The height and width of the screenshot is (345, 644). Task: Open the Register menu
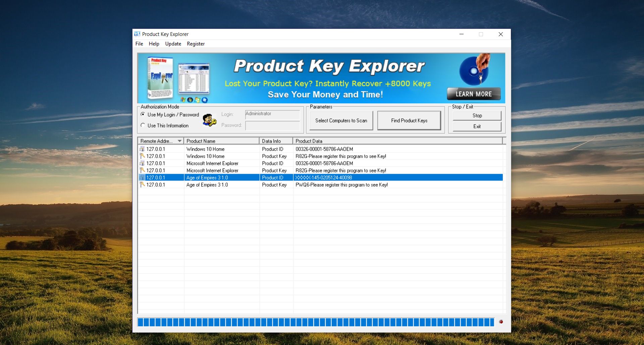196,44
